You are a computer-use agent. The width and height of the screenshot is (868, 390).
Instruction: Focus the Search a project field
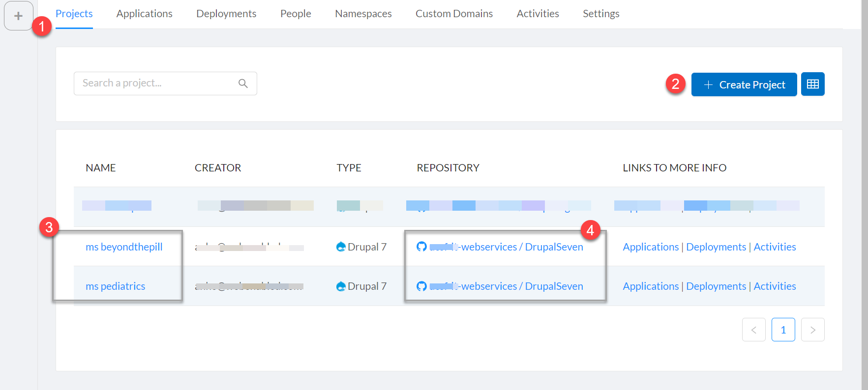pos(157,84)
